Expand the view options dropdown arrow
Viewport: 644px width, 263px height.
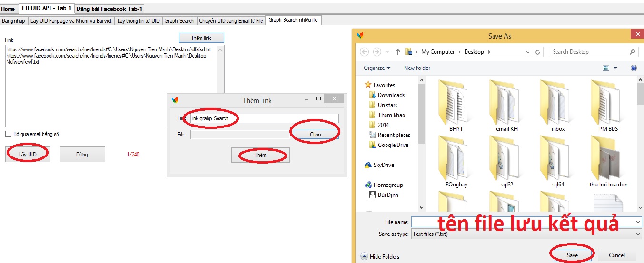click(x=615, y=68)
